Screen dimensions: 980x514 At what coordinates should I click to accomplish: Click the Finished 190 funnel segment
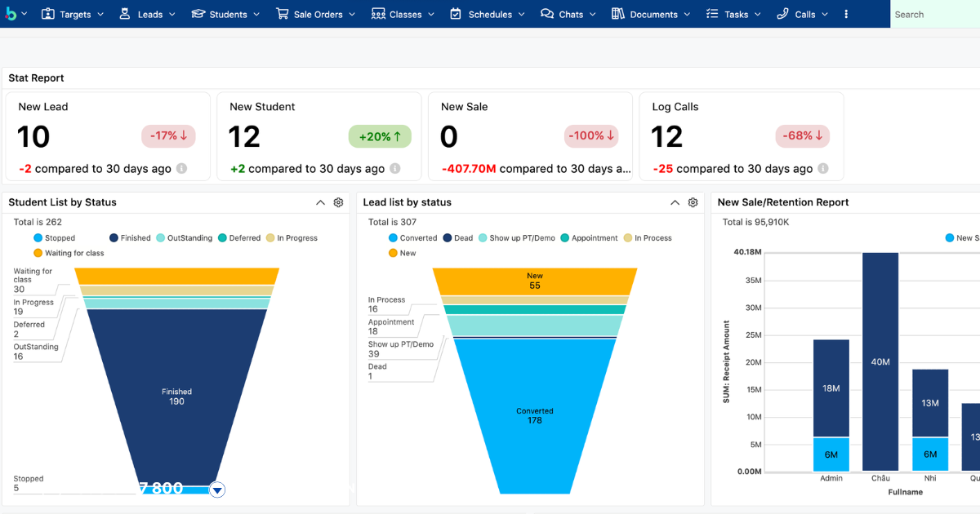pyautogui.click(x=176, y=397)
